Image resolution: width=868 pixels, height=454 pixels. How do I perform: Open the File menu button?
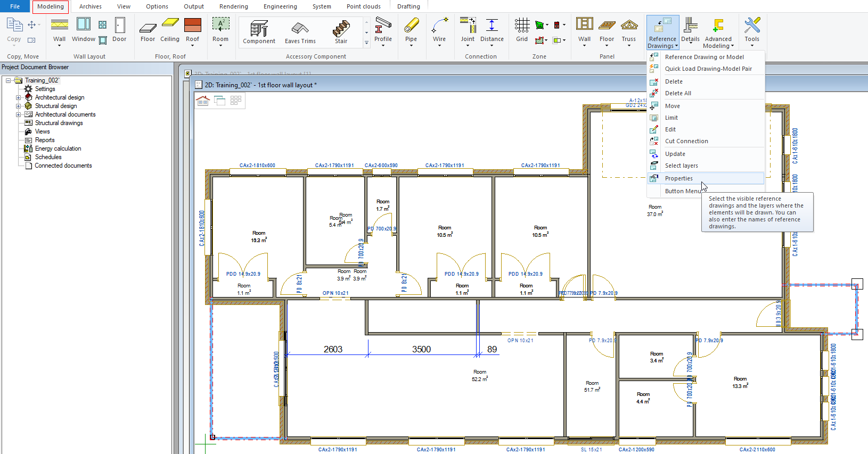tap(15, 6)
